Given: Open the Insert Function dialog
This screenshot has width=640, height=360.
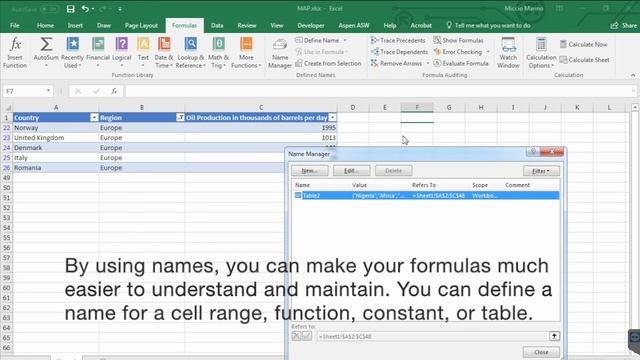Looking at the screenshot, I should coord(15,53).
